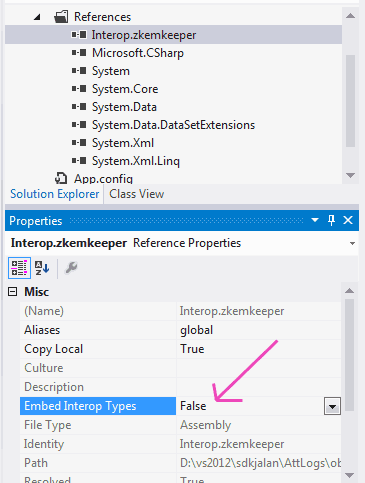Collapse the References tree node arrow

pos(37,17)
